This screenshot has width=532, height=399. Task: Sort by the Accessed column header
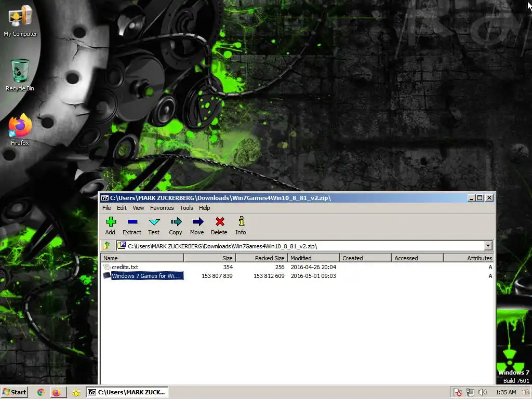tap(417, 258)
